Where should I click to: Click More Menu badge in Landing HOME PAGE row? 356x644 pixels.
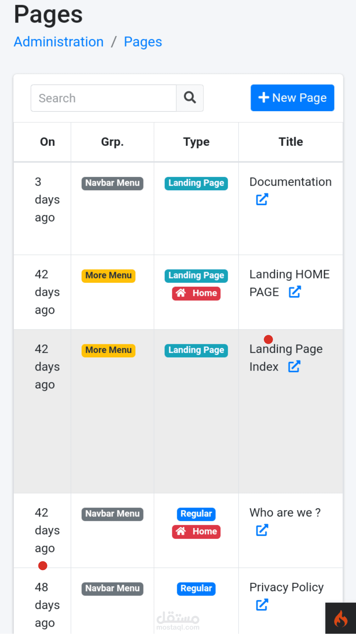click(108, 275)
